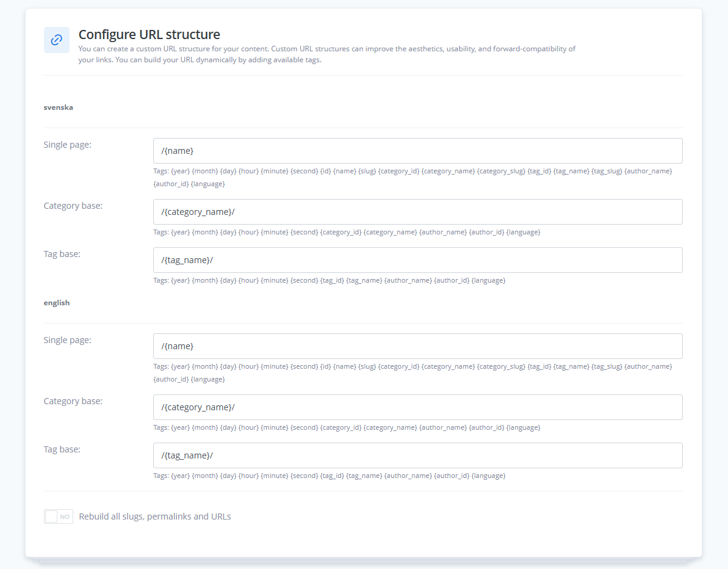Image resolution: width=728 pixels, height=569 pixels.
Task: Click the tags hint under english Tag base
Action: [x=330, y=476]
